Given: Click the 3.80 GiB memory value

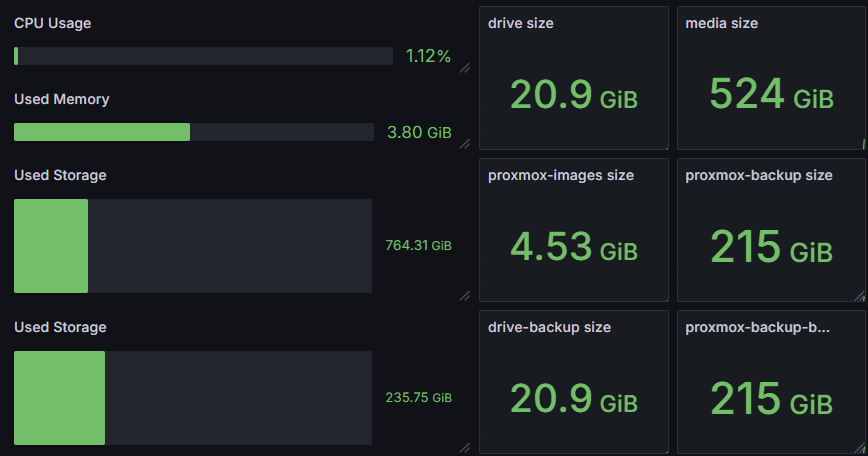Looking at the screenshot, I should point(419,132).
